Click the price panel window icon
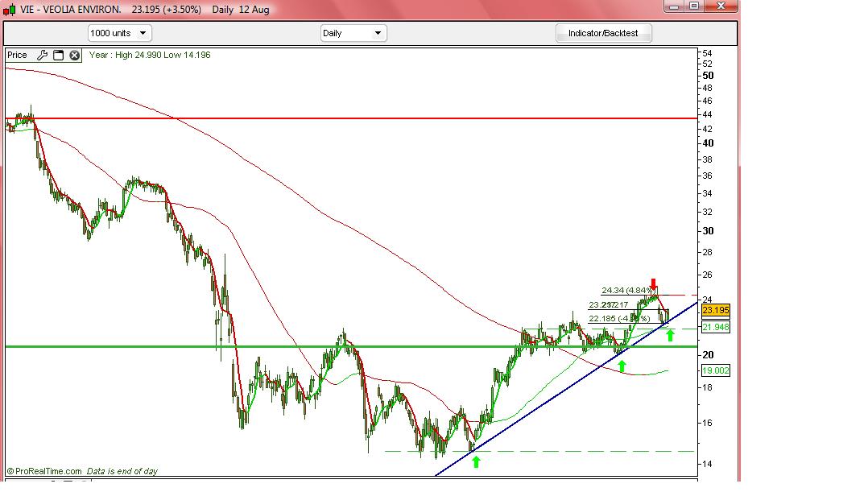 (59, 55)
